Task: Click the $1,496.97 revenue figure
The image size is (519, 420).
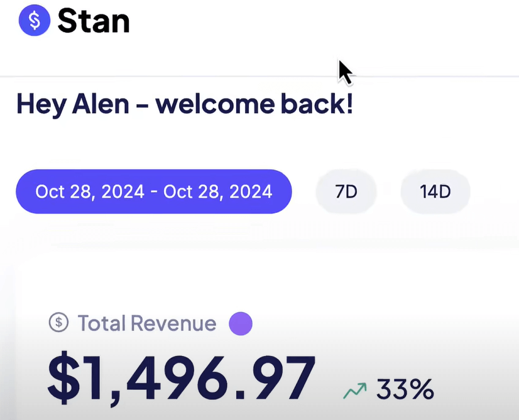Action: 181,379
